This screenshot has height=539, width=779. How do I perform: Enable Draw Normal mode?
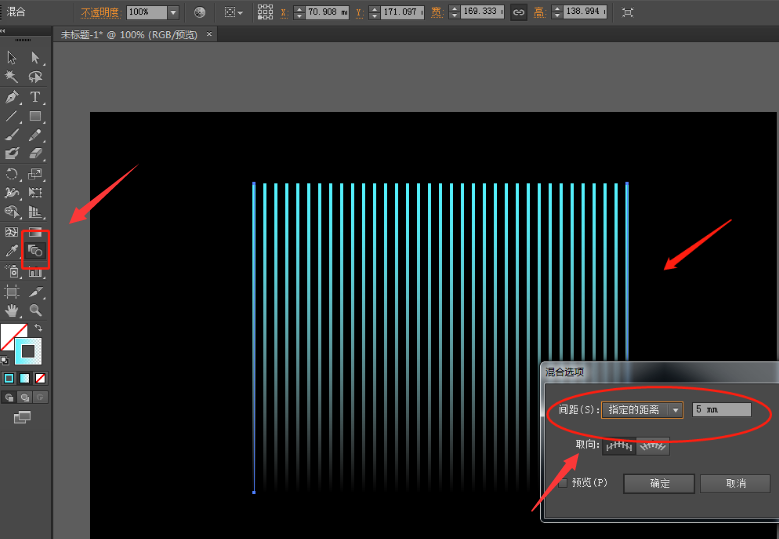pos(9,397)
